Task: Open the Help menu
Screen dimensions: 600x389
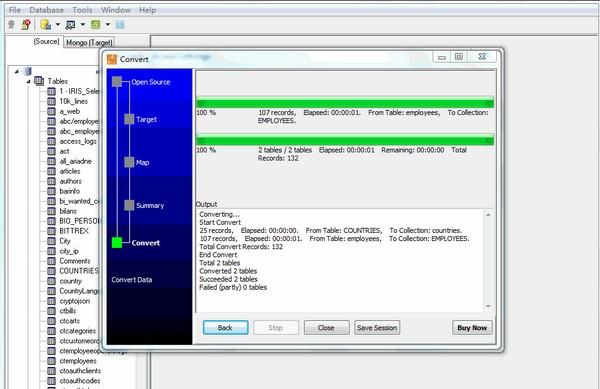Action: point(147,10)
